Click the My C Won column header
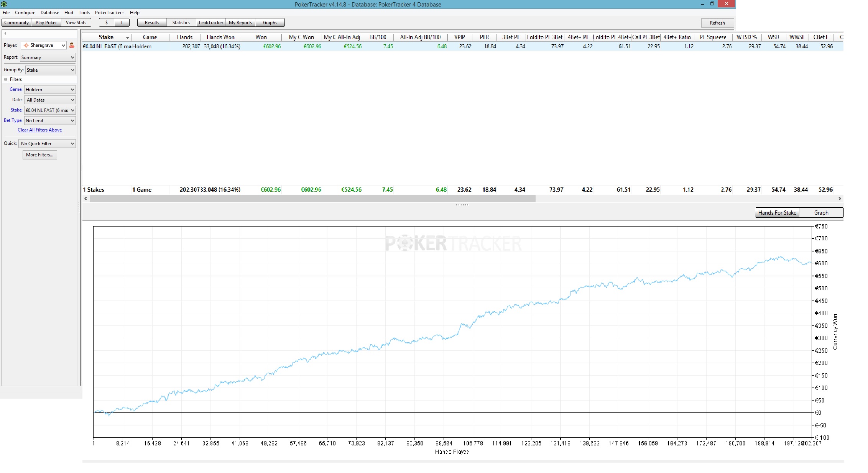 [301, 37]
